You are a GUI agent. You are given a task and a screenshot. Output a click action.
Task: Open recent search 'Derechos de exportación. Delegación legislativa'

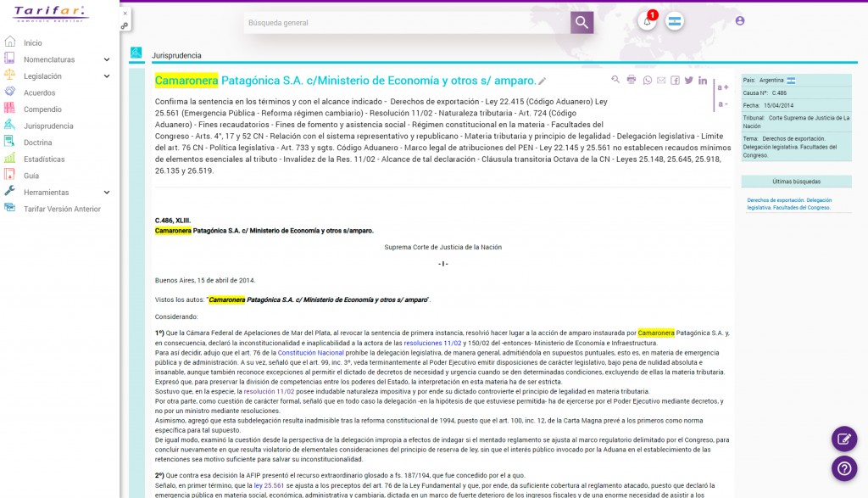[789, 204]
